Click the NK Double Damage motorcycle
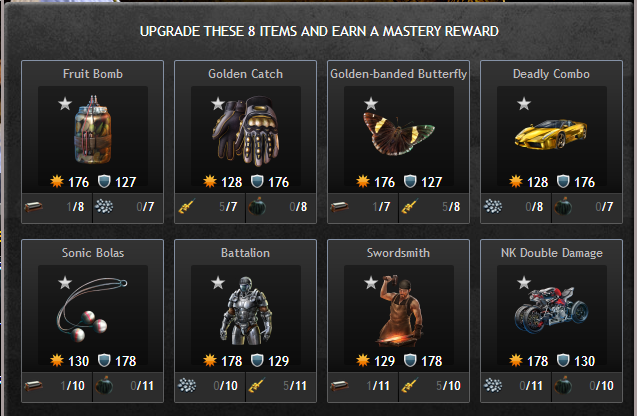Screen dimensions: 637x416 click(551, 310)
